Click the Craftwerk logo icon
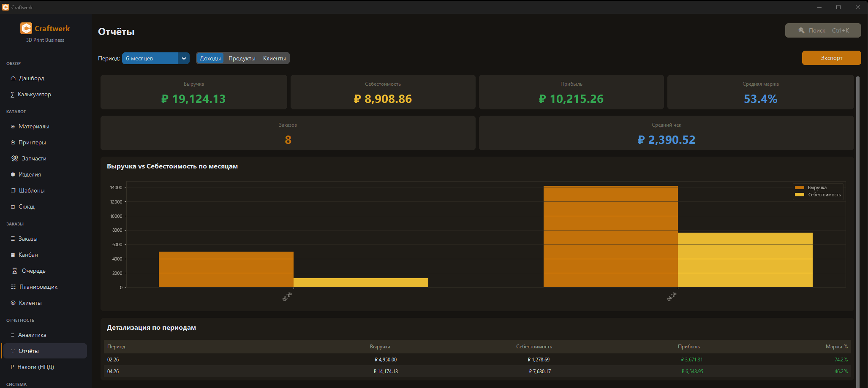Viewport: 868px width, 388px height. click(26, 28)
